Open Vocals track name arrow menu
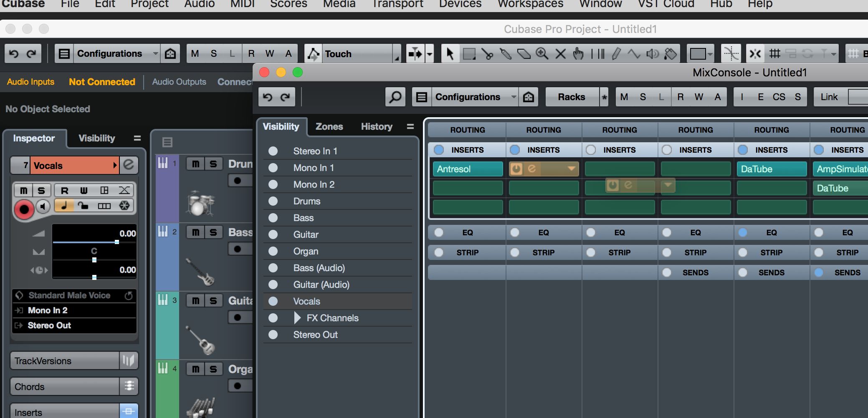The height and width of the screenshot is (418, 868). [115, 165]
